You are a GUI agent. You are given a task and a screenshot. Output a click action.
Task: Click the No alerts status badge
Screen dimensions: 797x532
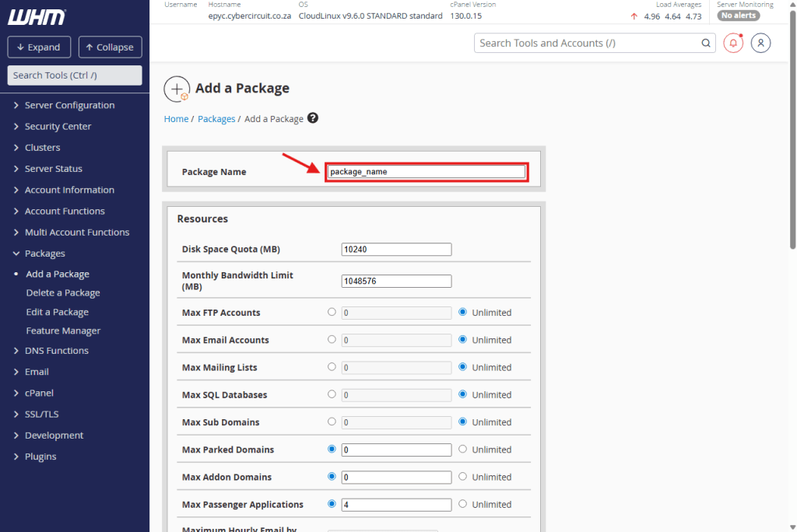(739, 16)
